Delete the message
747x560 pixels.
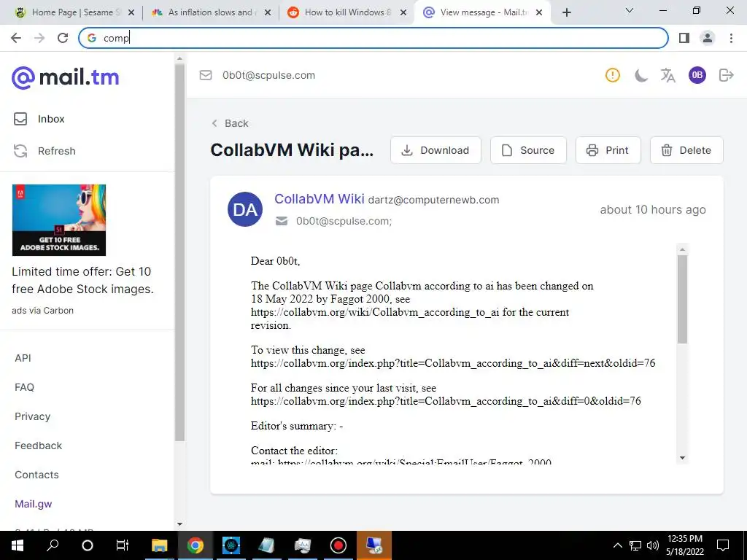[686, 150]
